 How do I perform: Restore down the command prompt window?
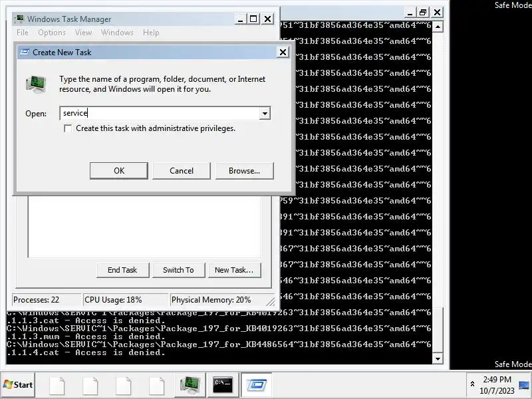pyautogui.click(x=423, y=13)
